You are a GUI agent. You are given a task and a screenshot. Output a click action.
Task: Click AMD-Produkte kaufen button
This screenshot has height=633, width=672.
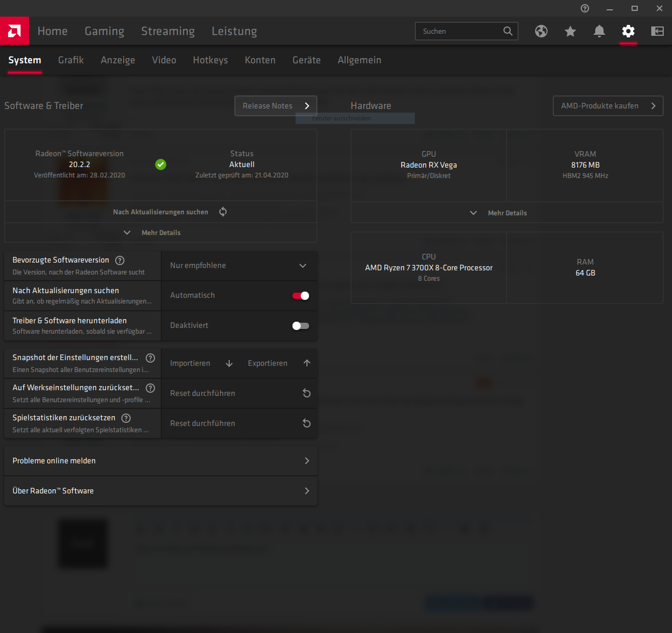click(x=608, y=106)
